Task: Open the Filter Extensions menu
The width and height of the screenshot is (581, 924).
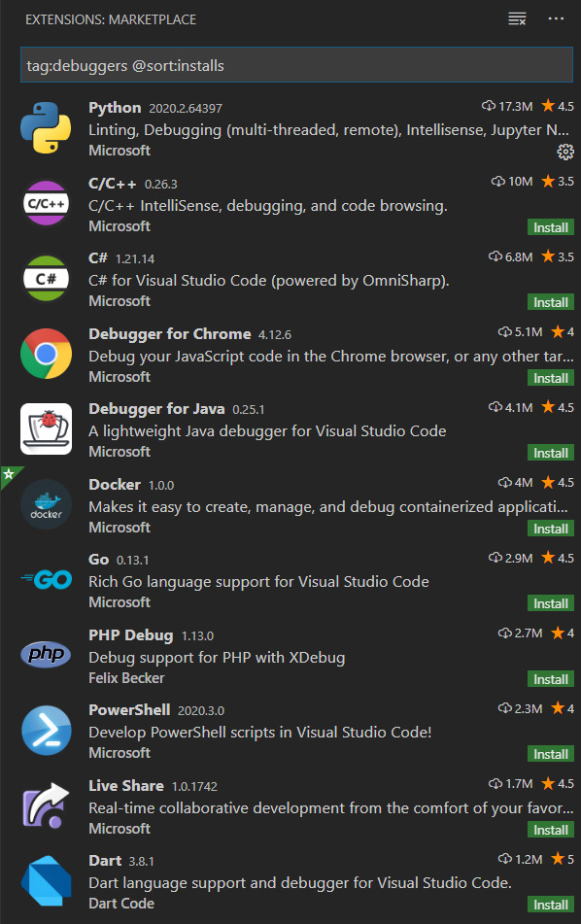Action: [x=517, y=17]
